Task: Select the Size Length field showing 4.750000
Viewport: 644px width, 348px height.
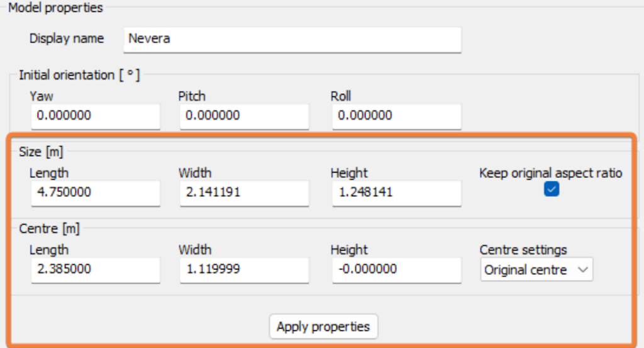Action: (96, 193)
